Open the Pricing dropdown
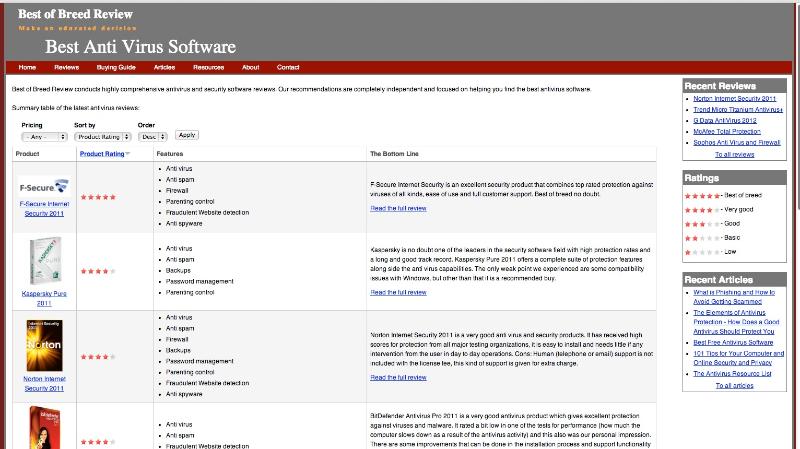 point(44,137)
